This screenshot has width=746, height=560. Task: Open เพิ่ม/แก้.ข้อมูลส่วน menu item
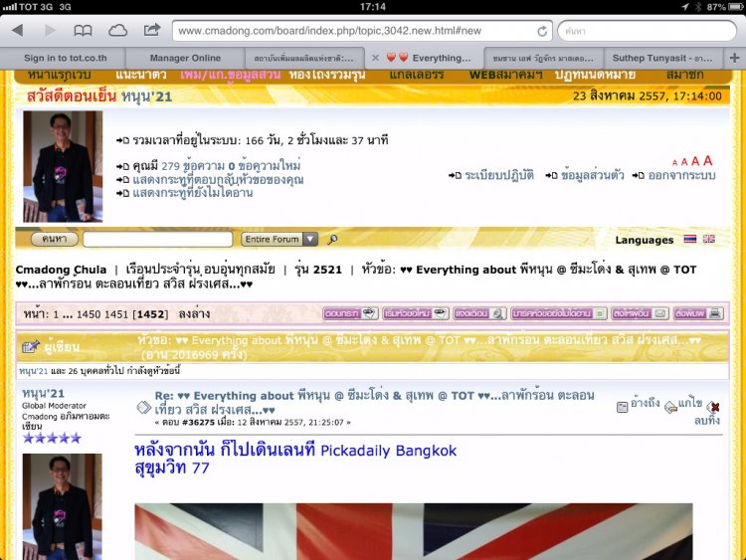click(x=230, y=76)
